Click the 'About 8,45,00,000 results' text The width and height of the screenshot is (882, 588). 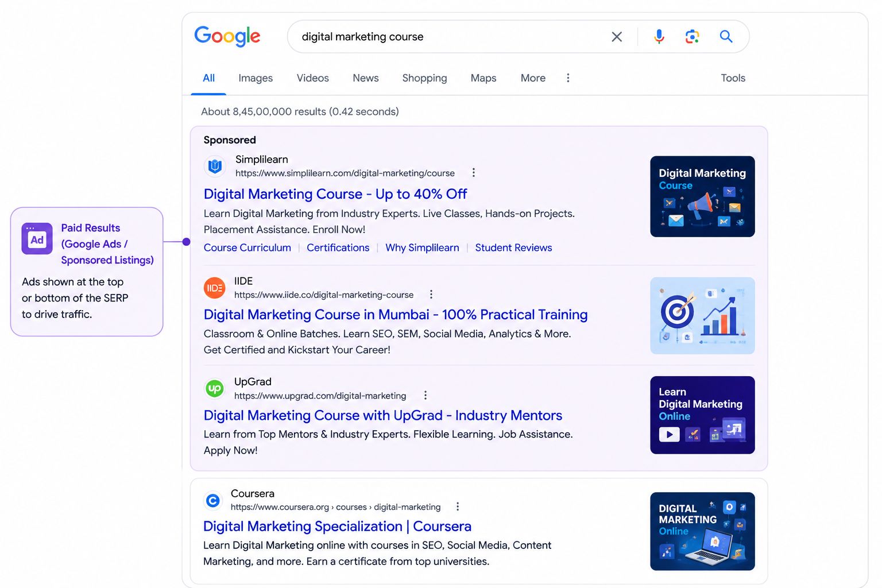pos(300,112)
